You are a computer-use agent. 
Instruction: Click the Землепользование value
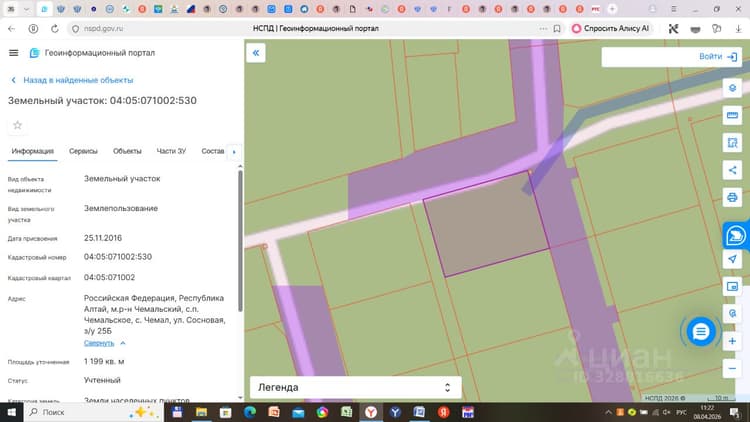click(121, 209)
